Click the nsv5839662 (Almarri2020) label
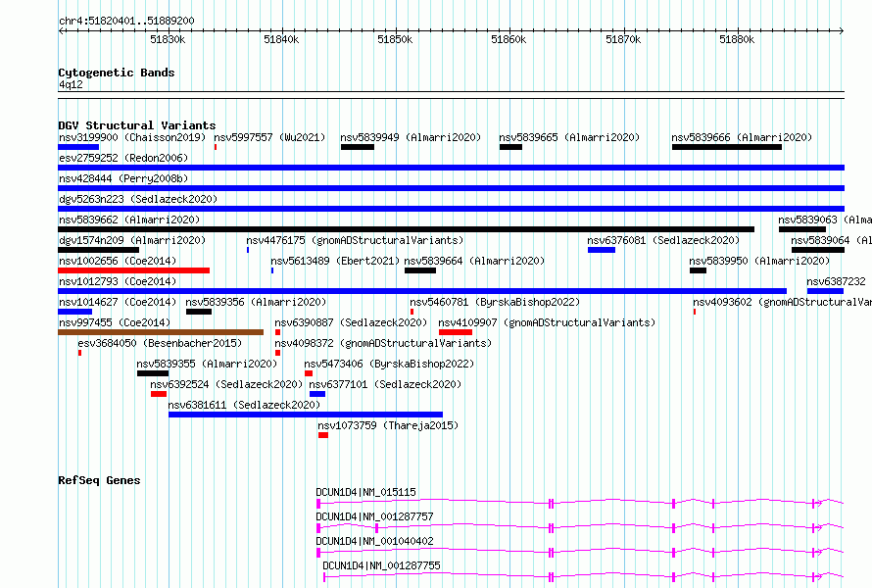872x588 pixels. [129, 220]
